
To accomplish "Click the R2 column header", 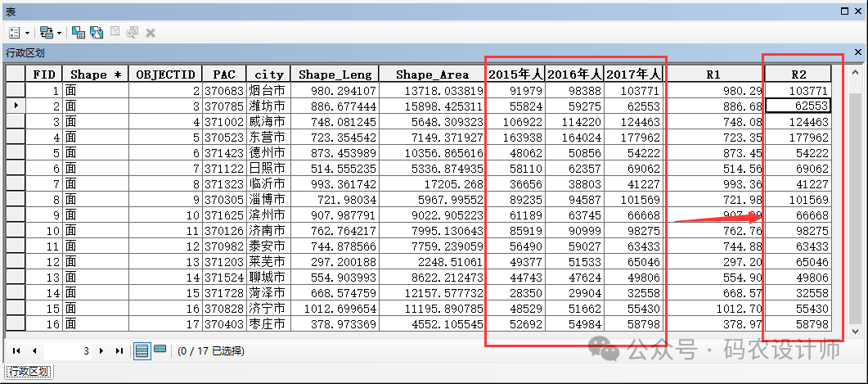I will click(798, 74).
